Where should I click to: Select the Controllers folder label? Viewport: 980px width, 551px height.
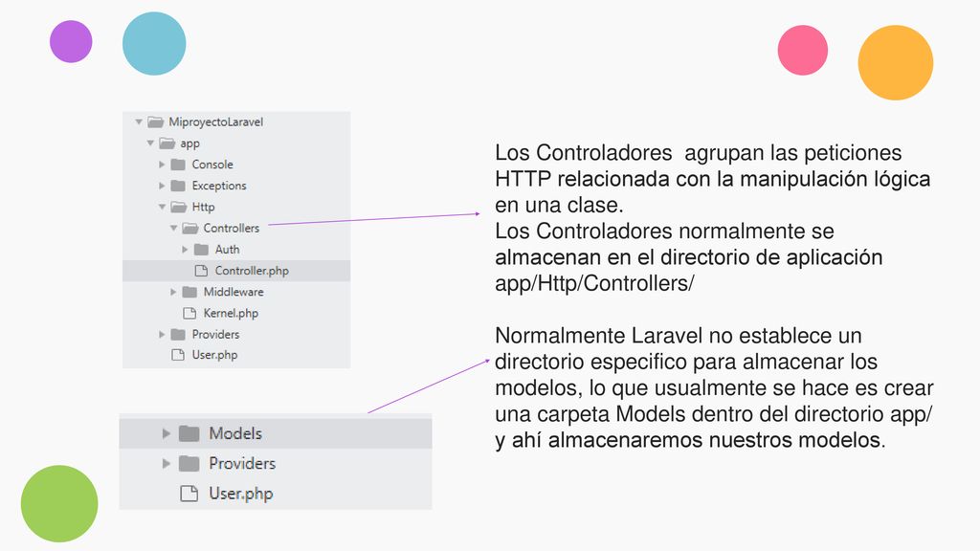232,228
